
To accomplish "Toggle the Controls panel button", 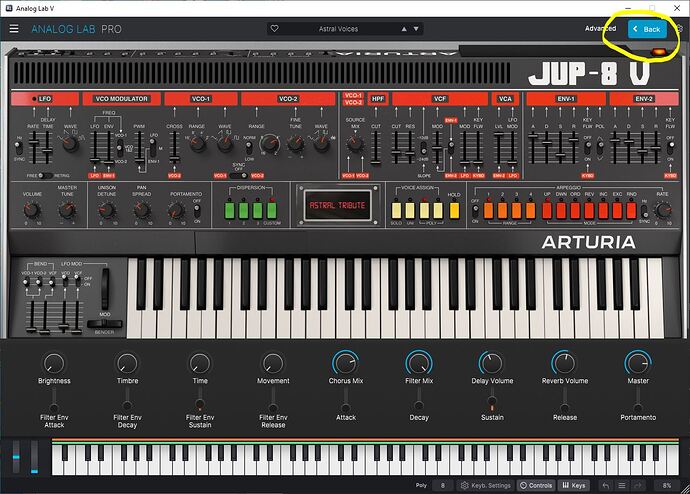I will pos(536,485).
